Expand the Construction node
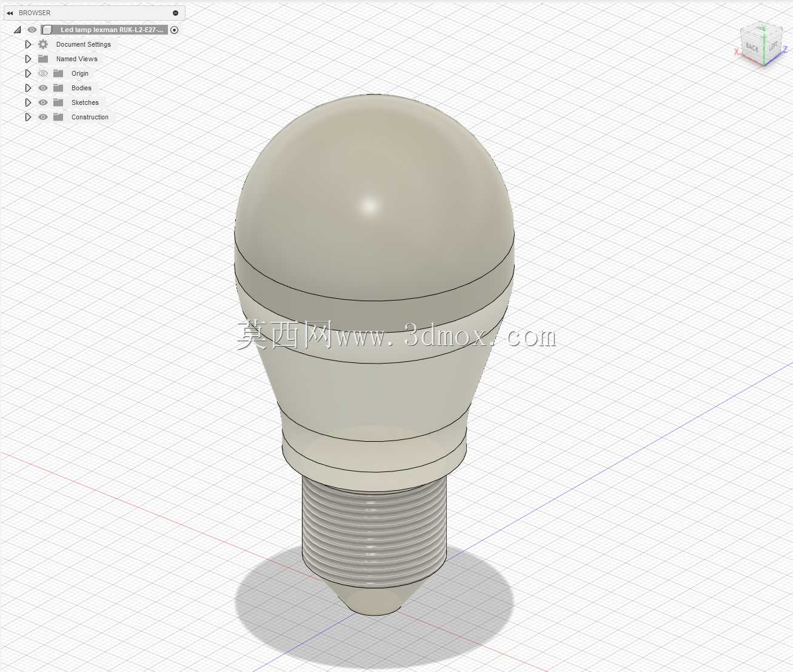 pyautogui.click(x=28, y=117)
